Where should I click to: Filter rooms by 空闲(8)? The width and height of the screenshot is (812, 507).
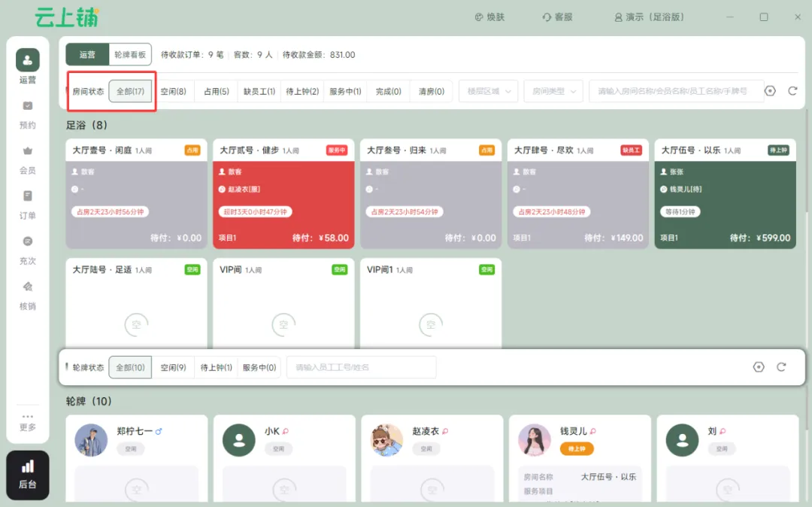point(174,91)
